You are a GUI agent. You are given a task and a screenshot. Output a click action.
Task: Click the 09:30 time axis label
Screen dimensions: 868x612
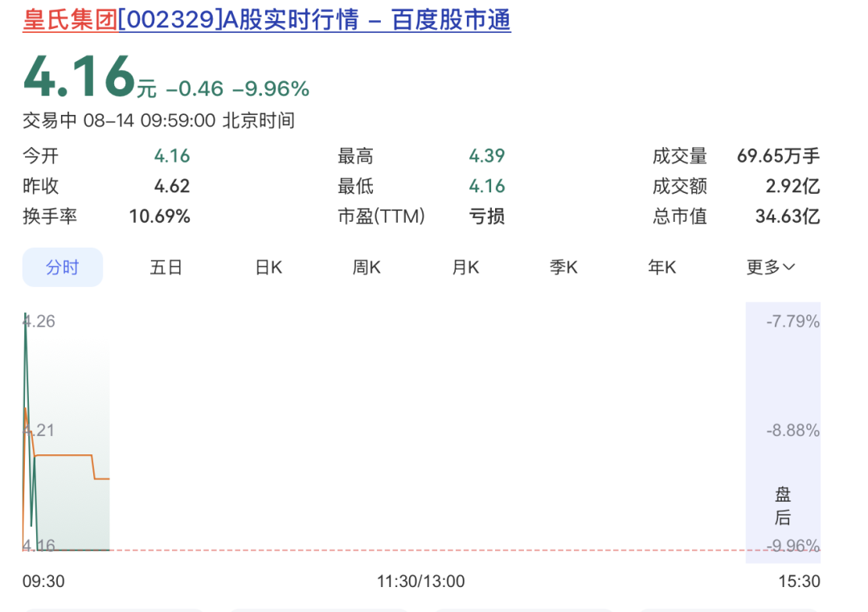coord(43,581)
